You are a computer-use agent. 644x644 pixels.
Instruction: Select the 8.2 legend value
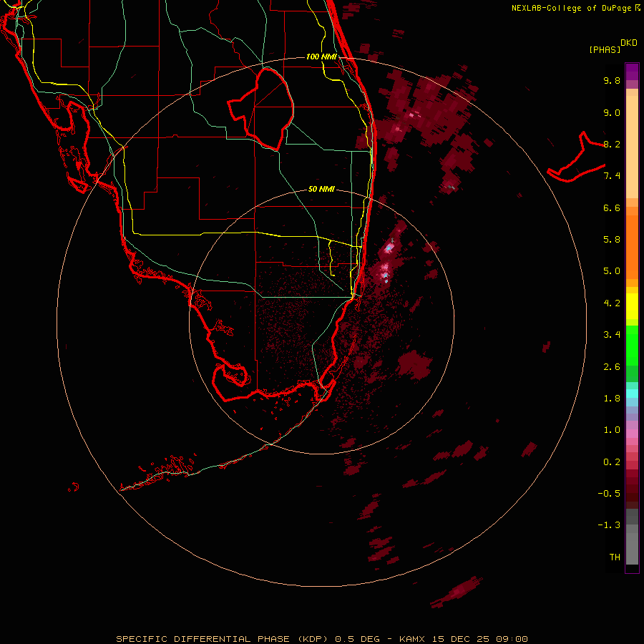[612, 144]
